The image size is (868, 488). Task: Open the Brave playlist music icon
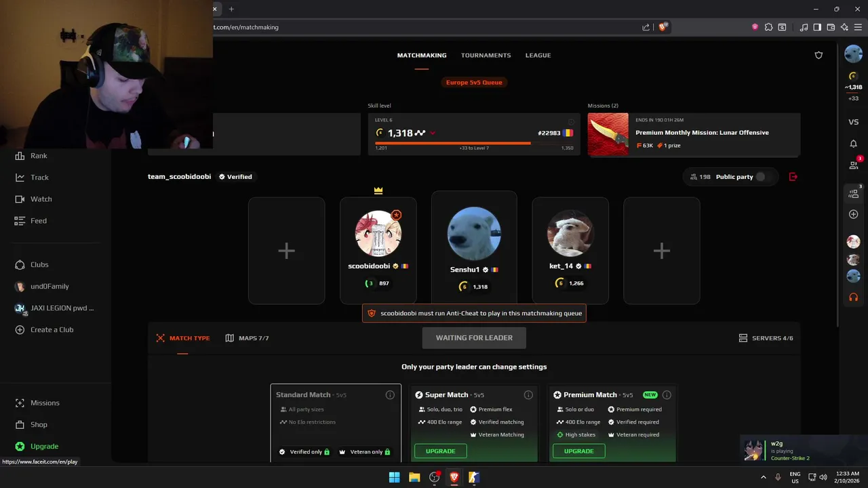(x=804, y=27)
